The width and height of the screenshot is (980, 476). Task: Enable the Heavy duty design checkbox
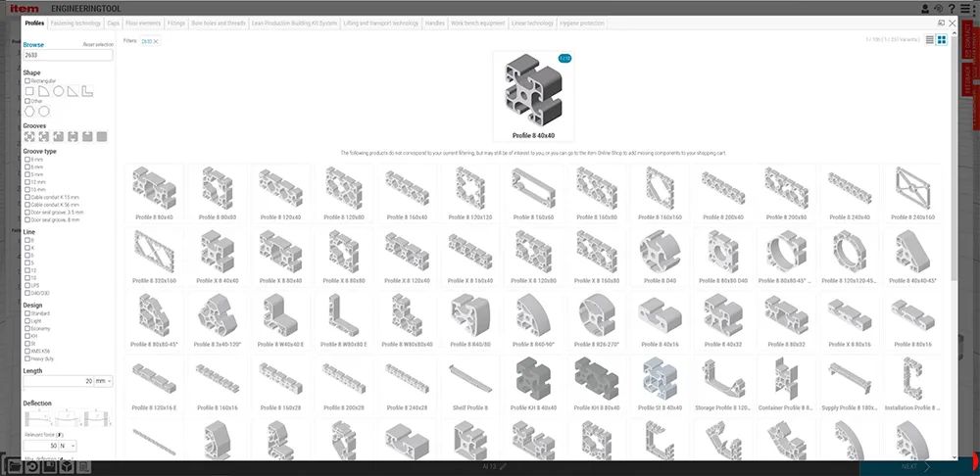click(x=26, y=358)
